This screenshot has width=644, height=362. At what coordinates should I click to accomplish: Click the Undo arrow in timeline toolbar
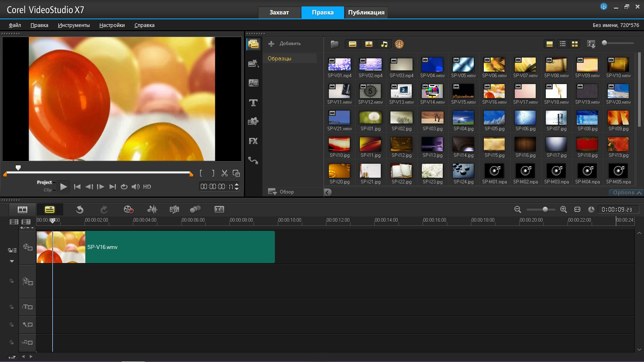point(80,209)
